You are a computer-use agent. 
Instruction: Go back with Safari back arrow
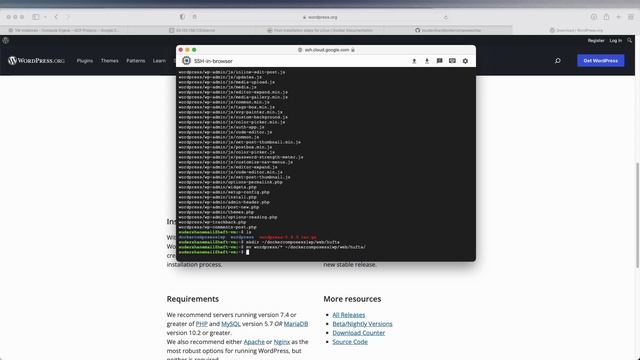pos(56,17)
